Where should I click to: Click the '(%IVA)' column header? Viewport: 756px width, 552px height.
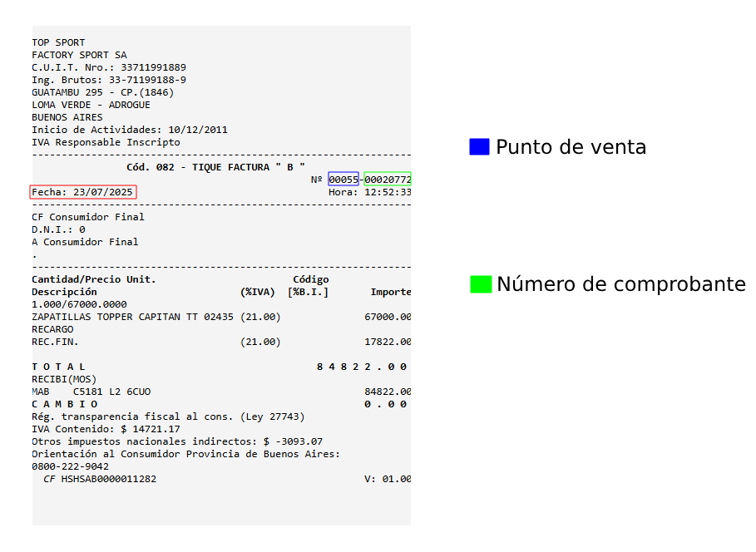coord(258,292)
